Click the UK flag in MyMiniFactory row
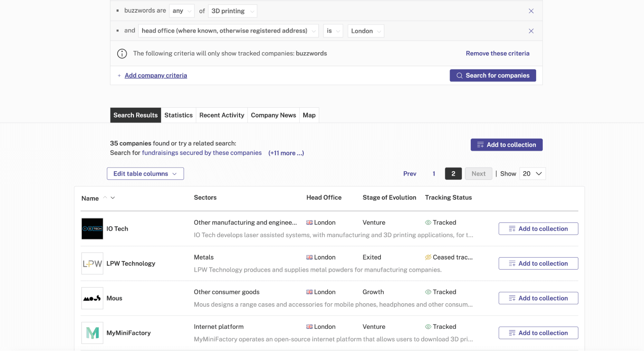The image size is (644, 351). point(309,327)
